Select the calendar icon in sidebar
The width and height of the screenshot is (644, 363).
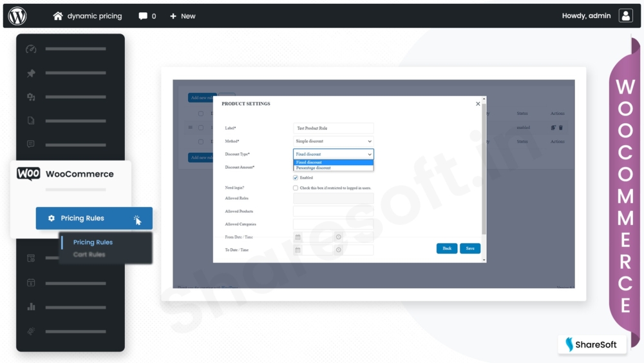31,283
